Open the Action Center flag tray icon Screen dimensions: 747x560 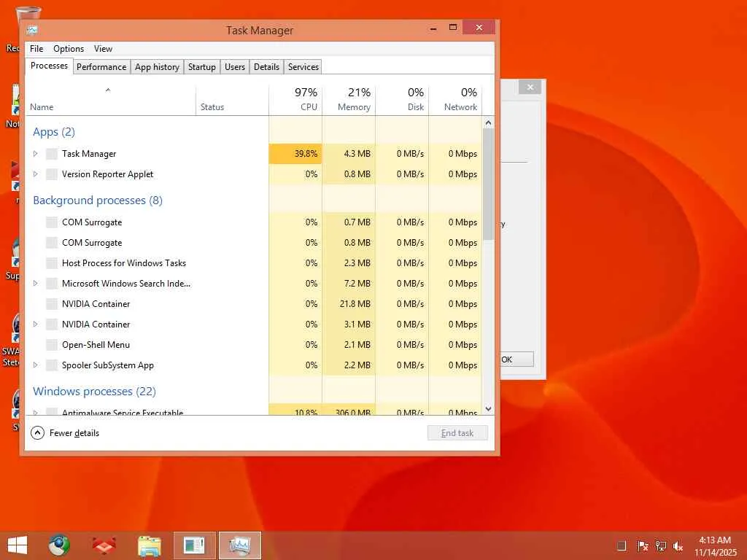643,546
